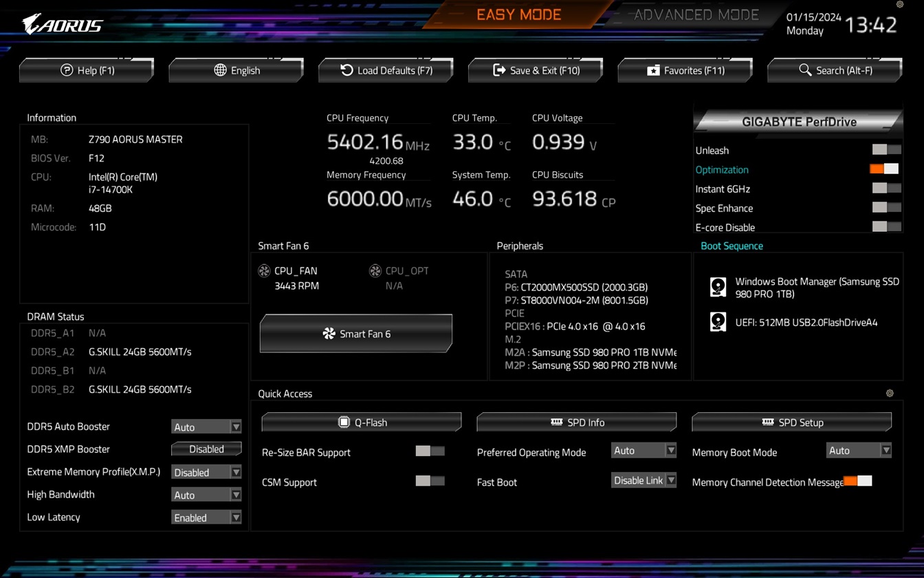924x578 pixels.
Task: Click the Windows Boot Manager disk icon
Action: pyautogui.click(x=718, y=287)
